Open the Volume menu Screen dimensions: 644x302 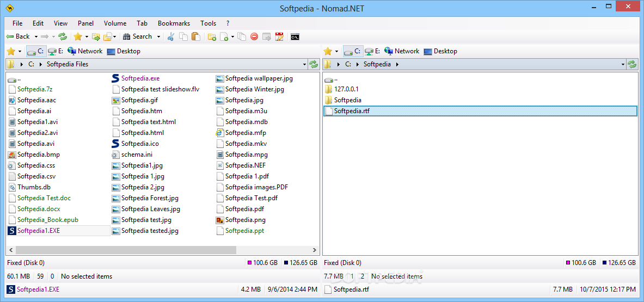pos(115,23)
